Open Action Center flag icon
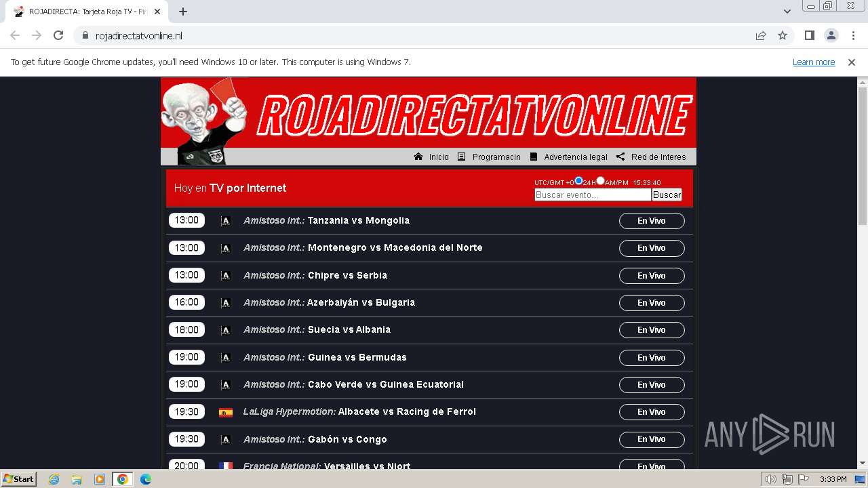The width and height of the screenshot is (868, 488). click(x=803, y=479)
